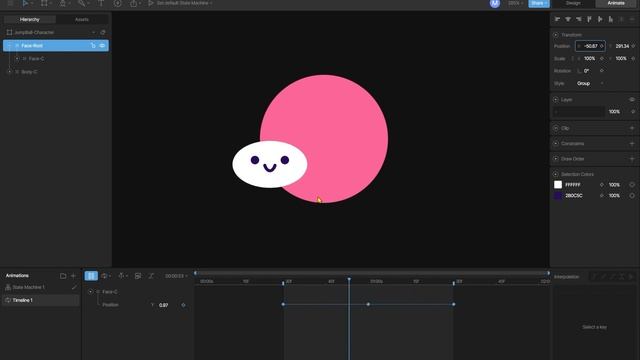Open the export icon menu
The height and width of the screenshot is (360, 640).
[x=133, y=3]
